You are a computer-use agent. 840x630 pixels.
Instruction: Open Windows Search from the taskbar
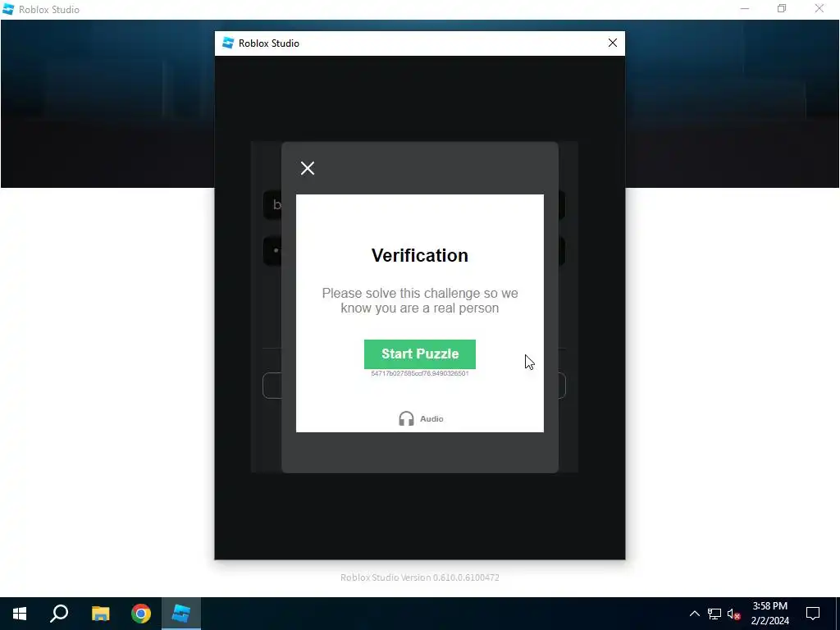pos(59,614)
